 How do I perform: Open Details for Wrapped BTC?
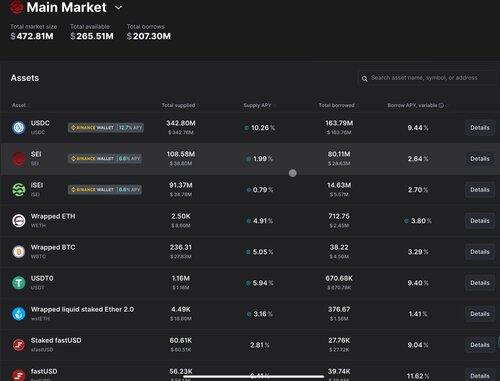pyautogui.click(x=480, y=252)
